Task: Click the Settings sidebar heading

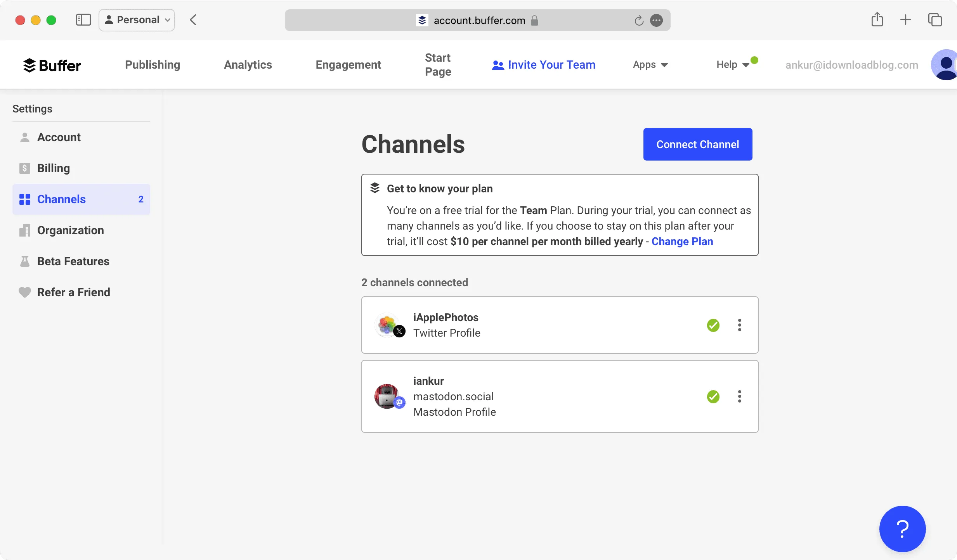Action: click(32, 109)
